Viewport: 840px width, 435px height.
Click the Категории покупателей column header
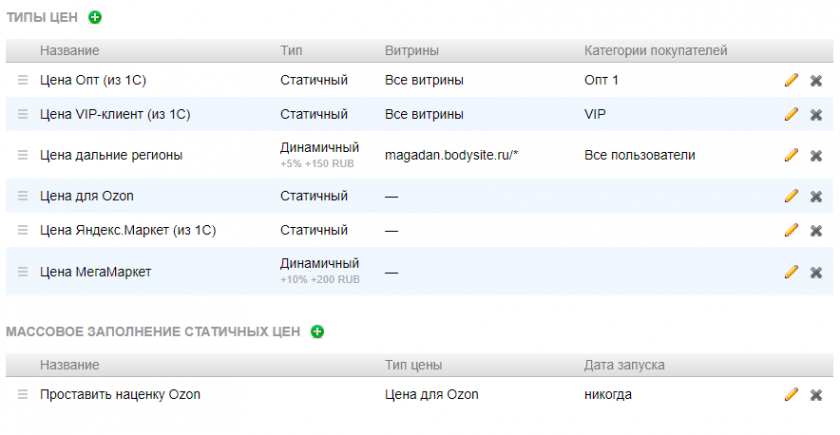[655, 51]
